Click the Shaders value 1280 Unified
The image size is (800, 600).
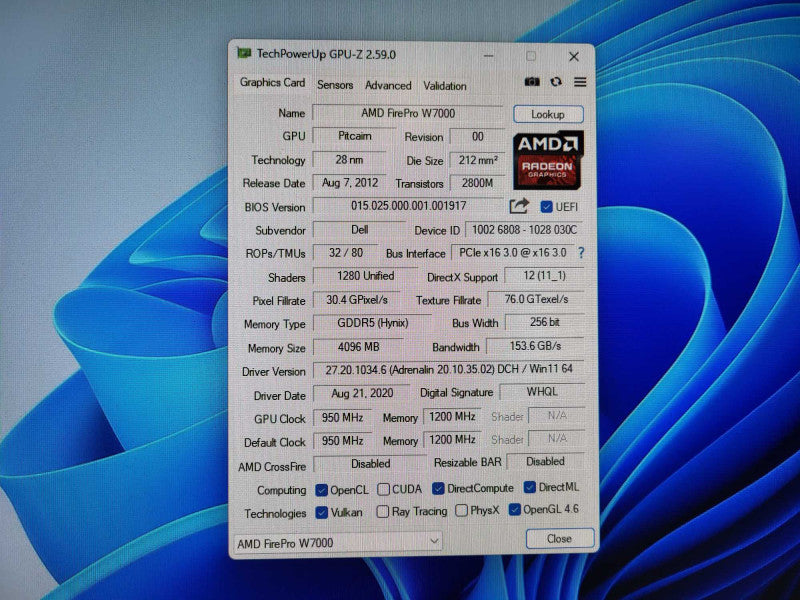pyautogui.click(x=365, y=276)
